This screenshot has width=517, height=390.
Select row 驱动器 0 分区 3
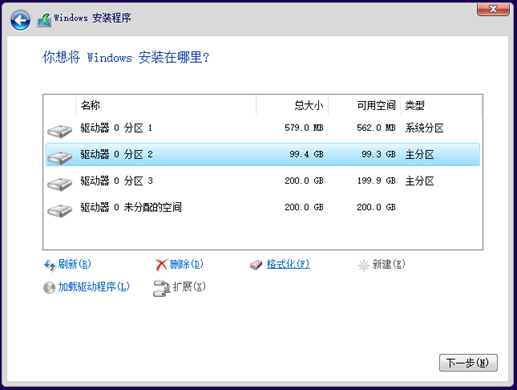point(263,181)
